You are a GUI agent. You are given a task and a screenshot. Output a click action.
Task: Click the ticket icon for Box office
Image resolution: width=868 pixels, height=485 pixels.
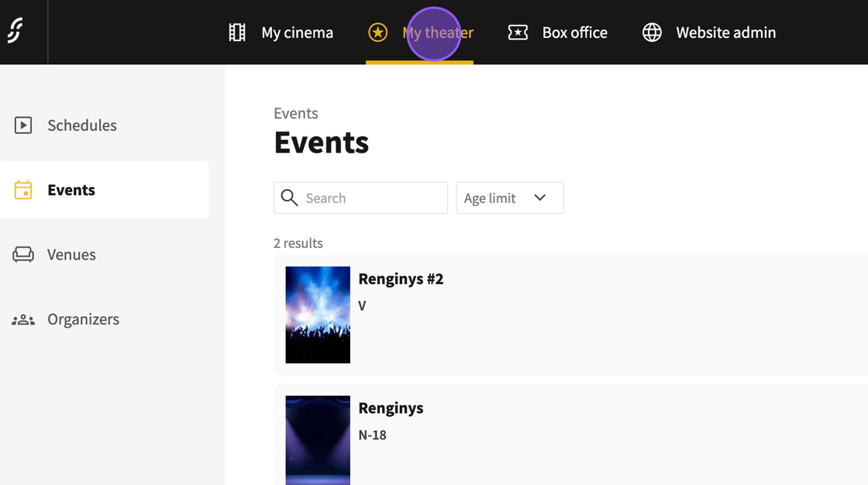point(518,32)
